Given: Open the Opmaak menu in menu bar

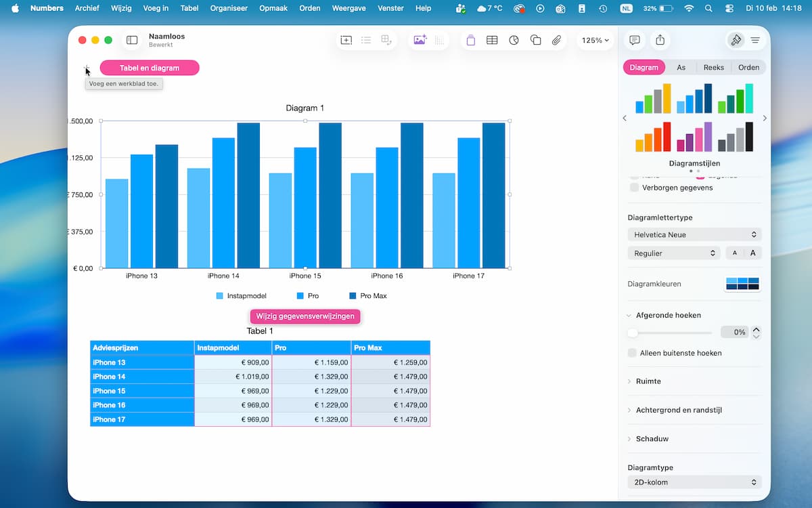Looking at the screenshot, I should [x=273, y=8].
